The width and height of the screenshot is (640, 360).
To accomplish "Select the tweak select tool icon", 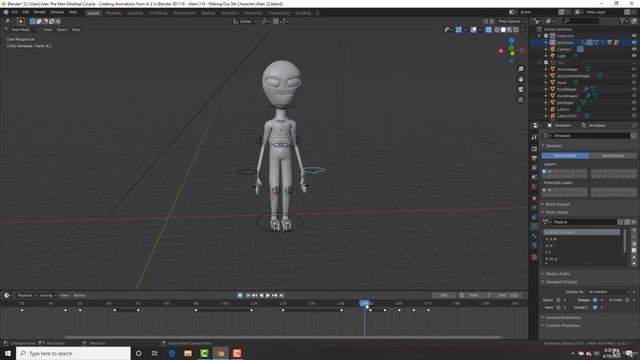I will coord(21,21).
